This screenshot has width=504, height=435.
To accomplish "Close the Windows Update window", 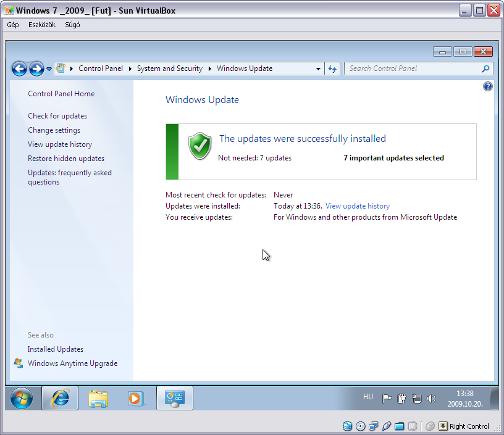I will 483,52.
